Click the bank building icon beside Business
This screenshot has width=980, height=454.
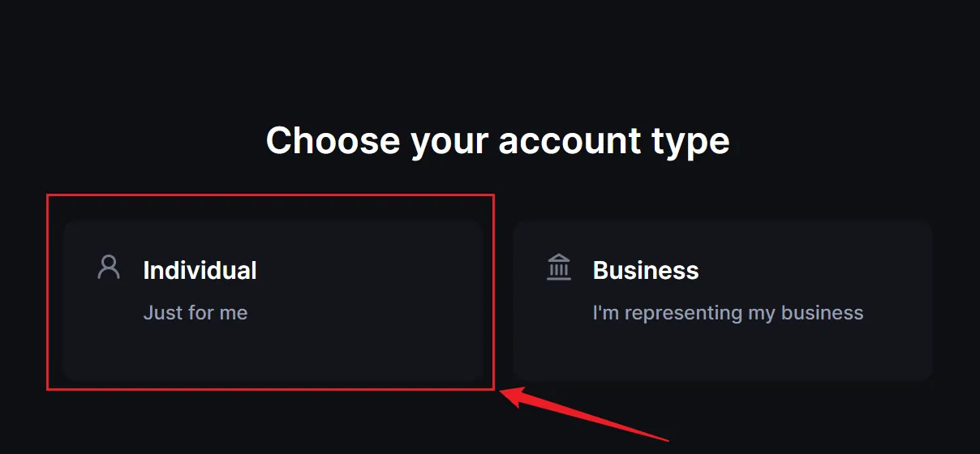point(559,267)
